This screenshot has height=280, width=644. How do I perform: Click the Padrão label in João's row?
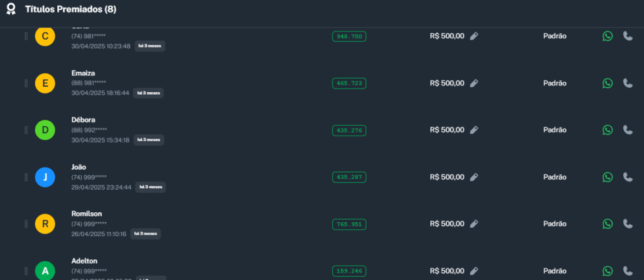(x=555, y=177)
